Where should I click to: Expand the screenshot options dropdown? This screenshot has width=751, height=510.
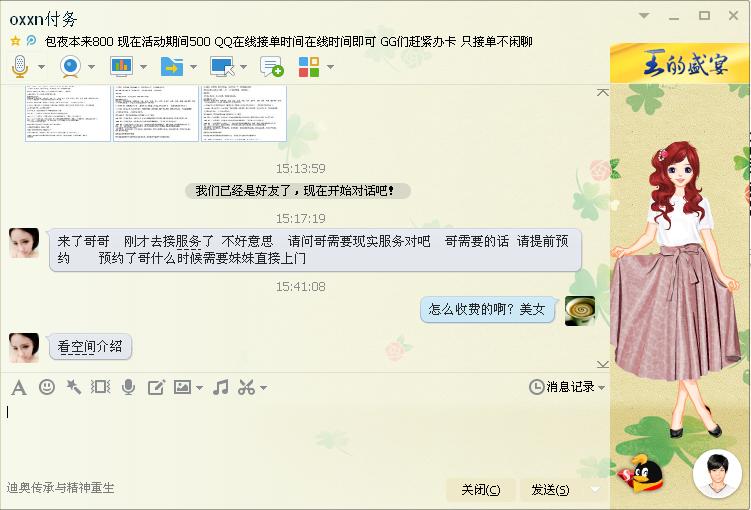pyautogui.click(x=263, y=387)
